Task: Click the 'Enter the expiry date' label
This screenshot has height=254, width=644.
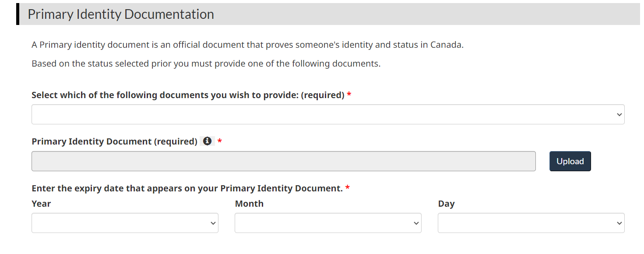Action: 187,188
